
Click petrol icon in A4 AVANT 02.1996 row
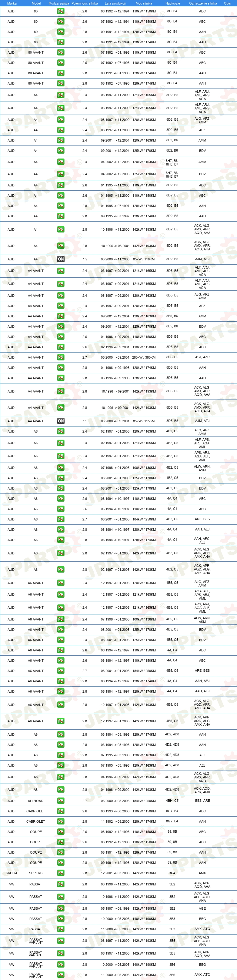(61, 347)
